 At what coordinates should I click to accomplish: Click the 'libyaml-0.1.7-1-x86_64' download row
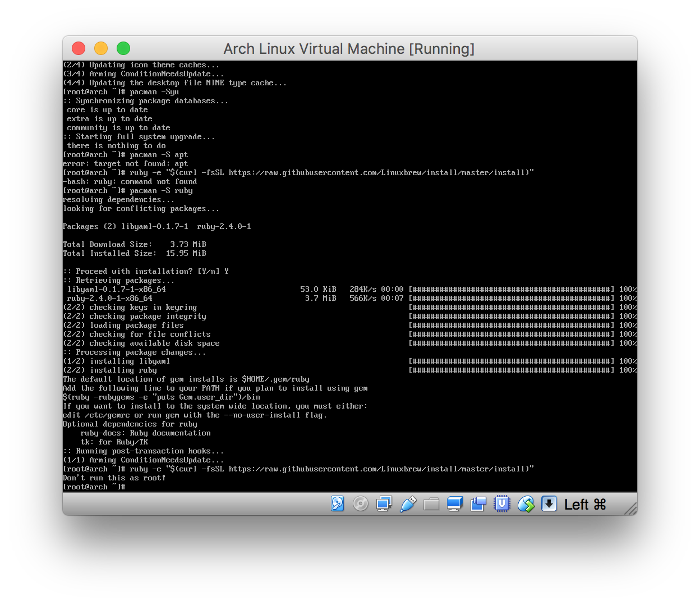351,290
